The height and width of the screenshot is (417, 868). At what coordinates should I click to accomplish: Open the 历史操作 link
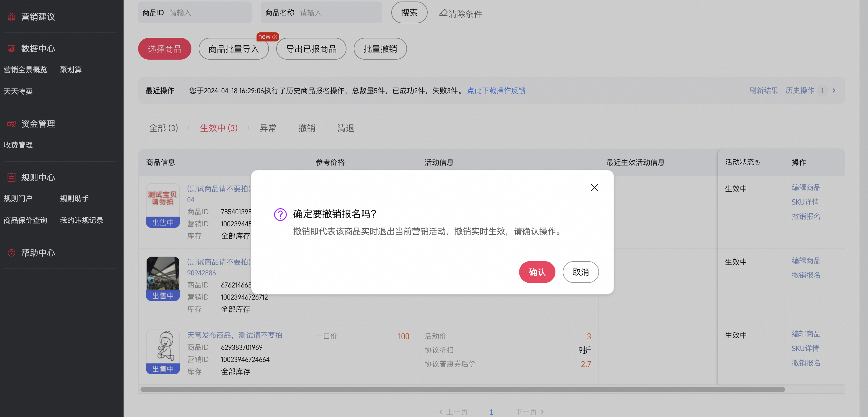pyautogui.click(x=800, y=90)
